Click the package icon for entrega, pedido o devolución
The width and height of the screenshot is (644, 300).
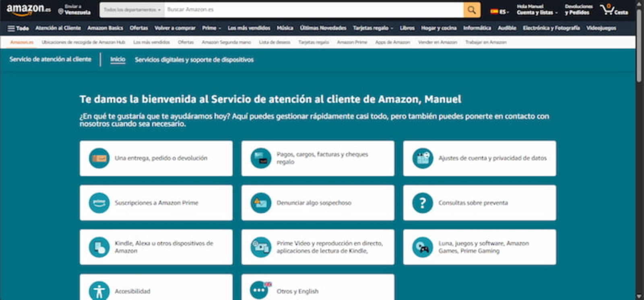click(x=99, y=158)
